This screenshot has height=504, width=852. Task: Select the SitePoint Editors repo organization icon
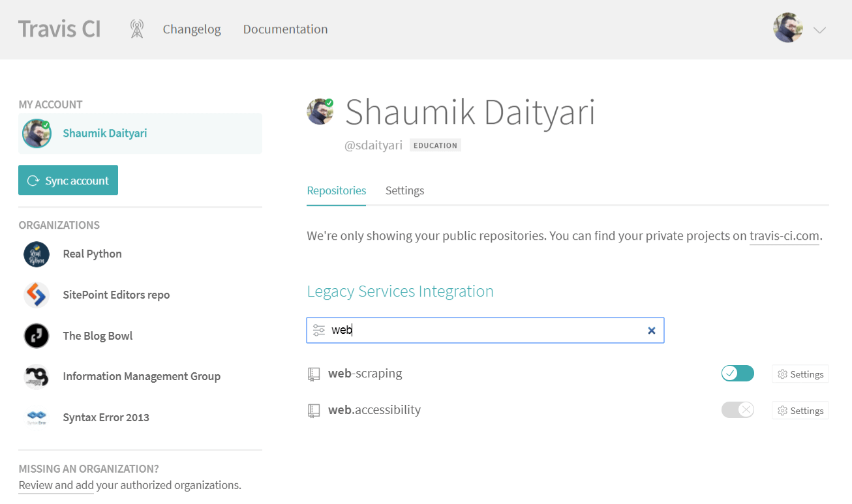(x=36, y=295)
